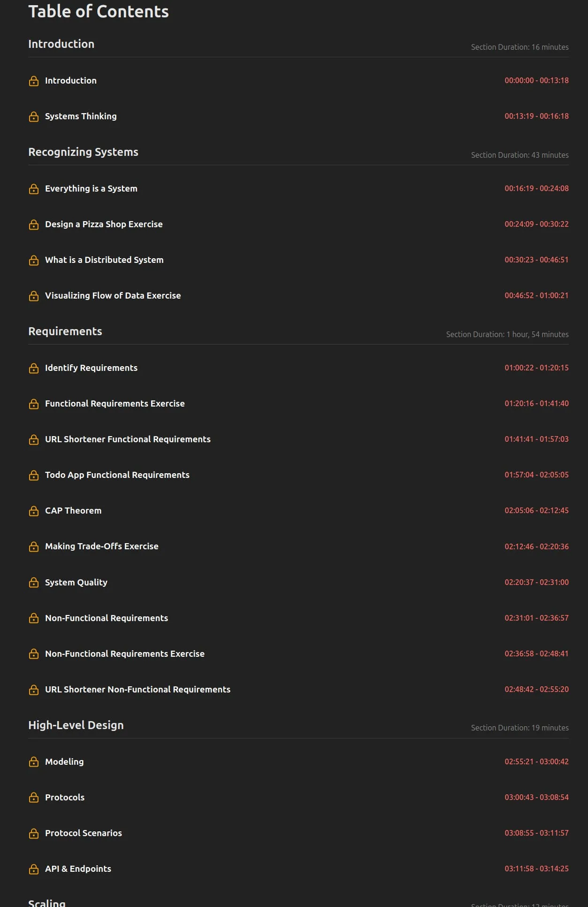Click the lock icon next to CAP Theorem
Image resolution: width=588 pixels, height=907 pixels.
[x=34, y=511]
